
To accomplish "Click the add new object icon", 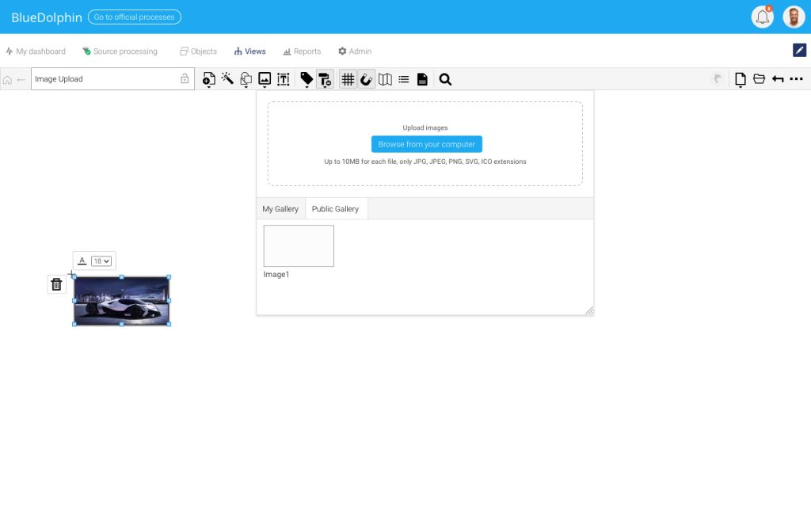I will 208,78.
